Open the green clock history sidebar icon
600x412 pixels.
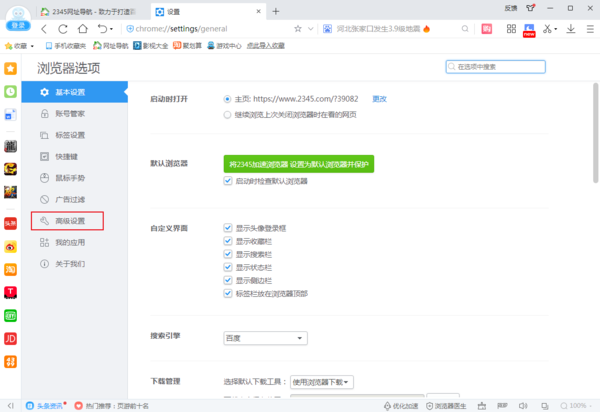tap(10, 92)
